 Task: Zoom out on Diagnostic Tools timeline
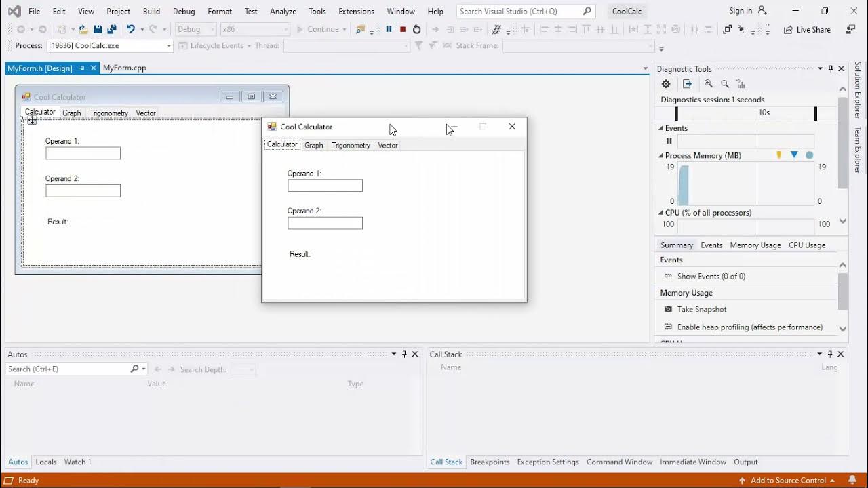[x=725, y=84]
